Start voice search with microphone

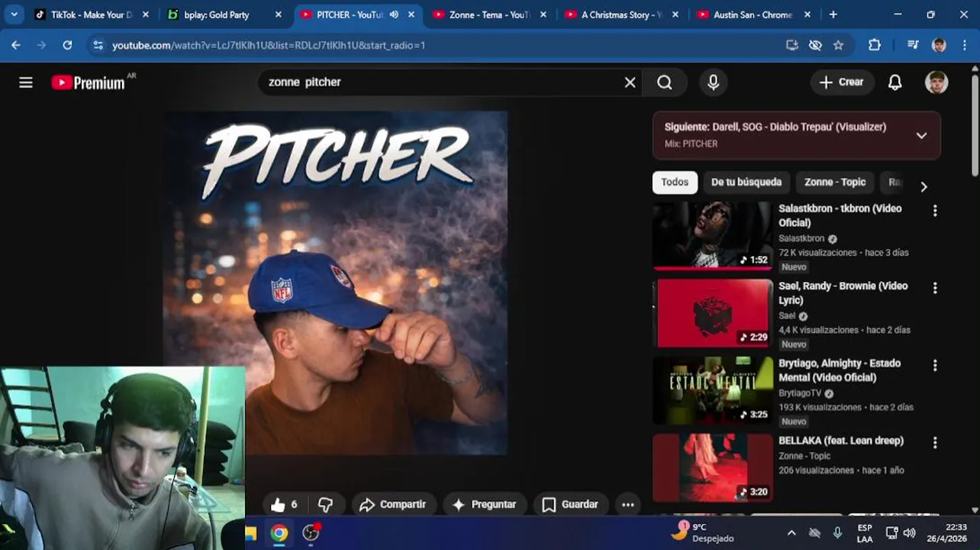[x=713, y=82]
